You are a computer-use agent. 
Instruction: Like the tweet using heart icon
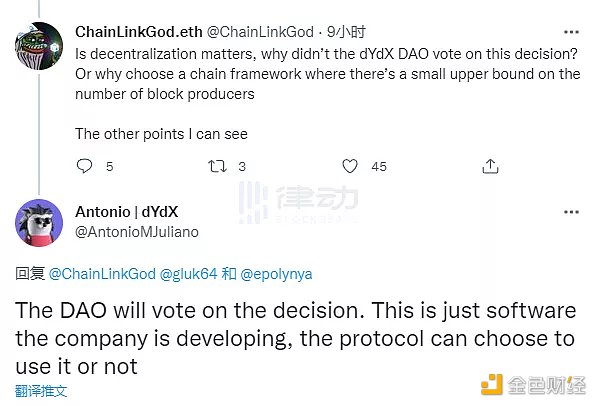click(x=350, y=166)
